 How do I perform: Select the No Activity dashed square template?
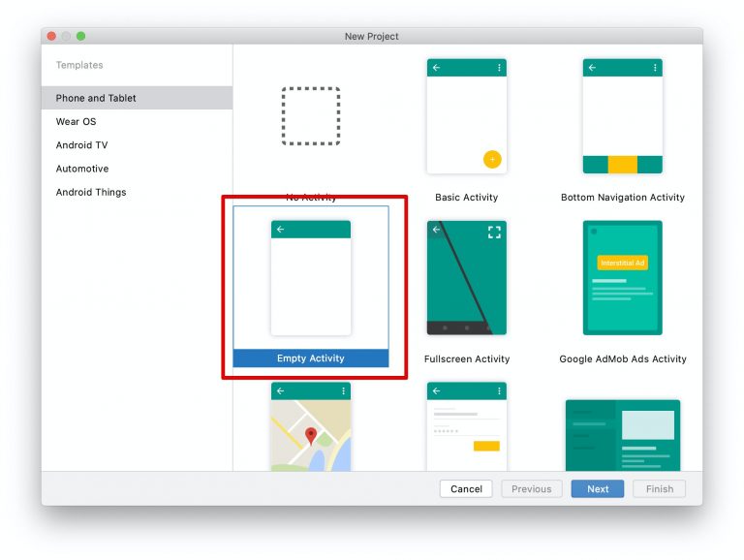coord(311,116)
